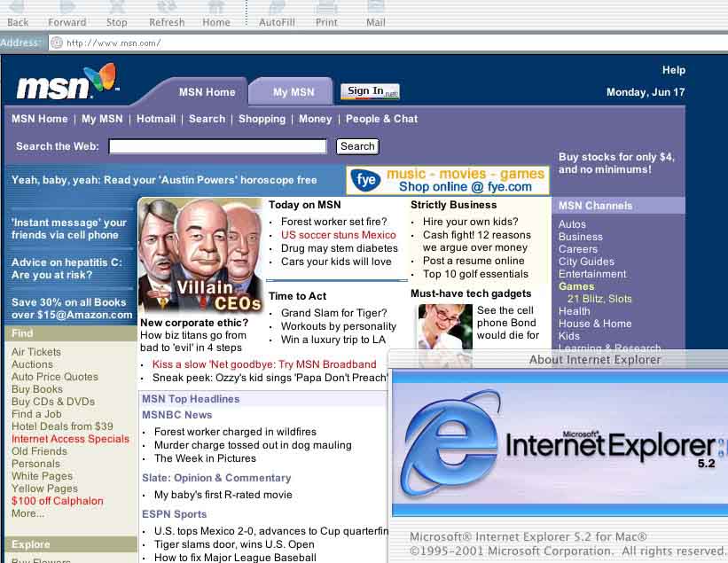Viewport: 728px width, 563px height.
Task: Open Hotmail from the navigation bar
Action: click(x=156, y=119)
